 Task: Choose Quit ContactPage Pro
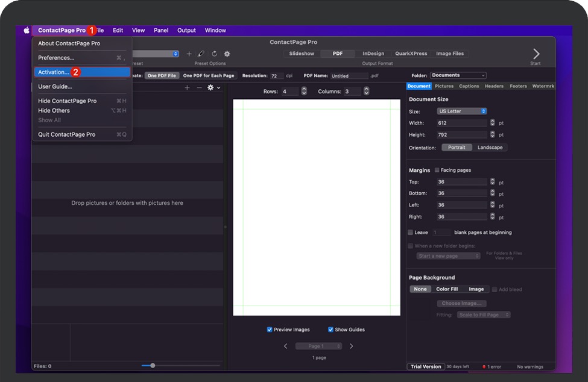pos(82,134)
